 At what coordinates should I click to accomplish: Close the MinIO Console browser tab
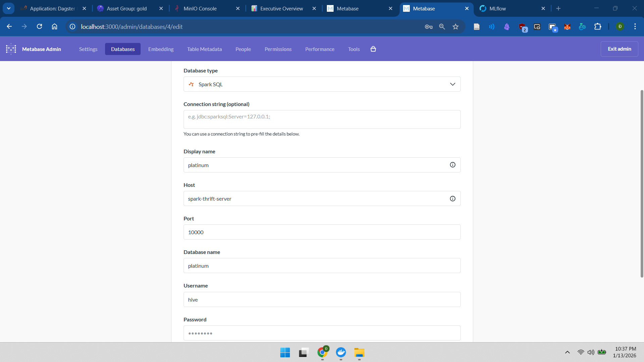pyautogui.click(x=238, y=8)
